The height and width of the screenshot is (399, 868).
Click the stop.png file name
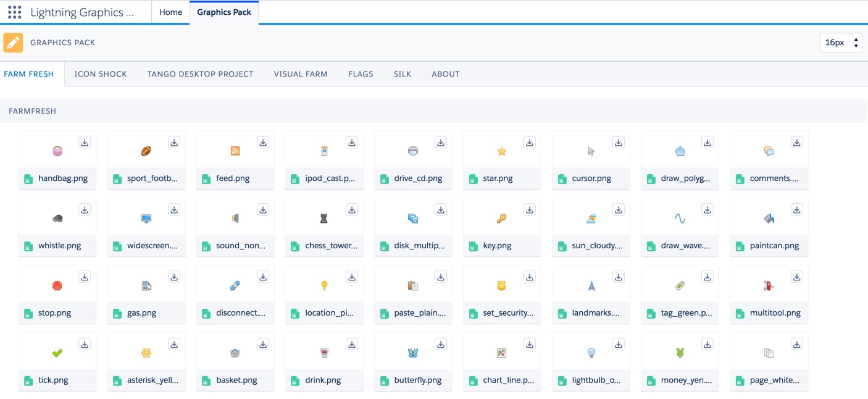(54, 313)
